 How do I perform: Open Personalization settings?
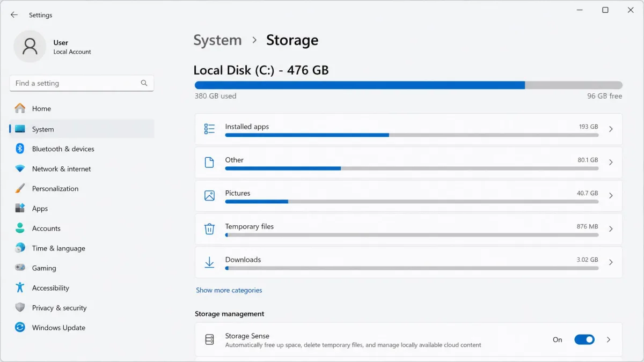pos(82,189)
